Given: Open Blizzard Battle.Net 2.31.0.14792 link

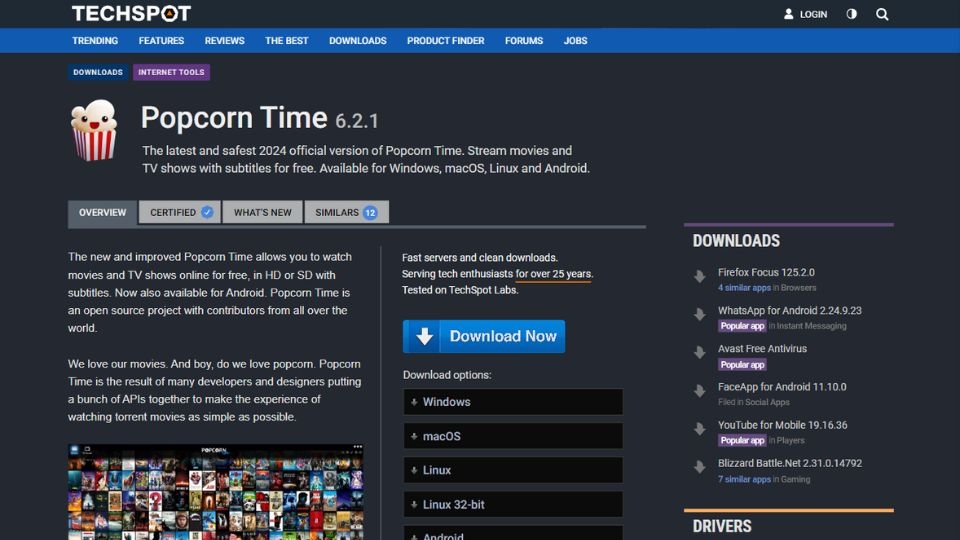Looking at the screenshot, I should (x=790, y=463).
